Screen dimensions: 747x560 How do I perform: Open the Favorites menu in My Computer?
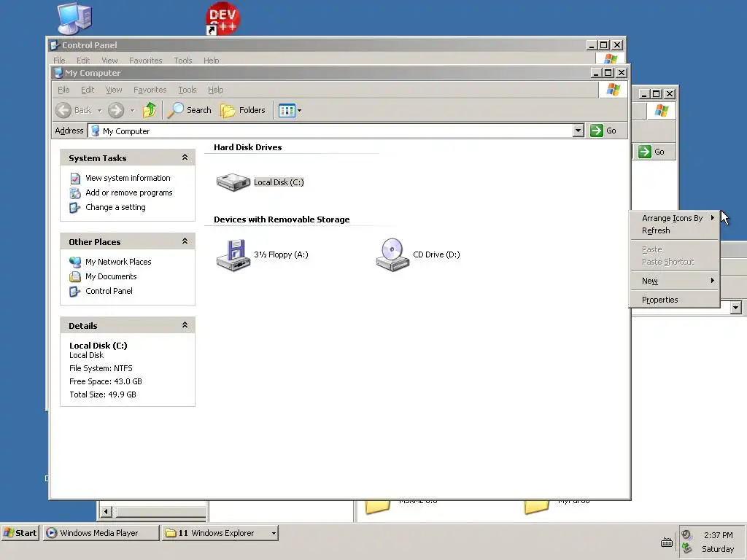(x=150, y=90)
